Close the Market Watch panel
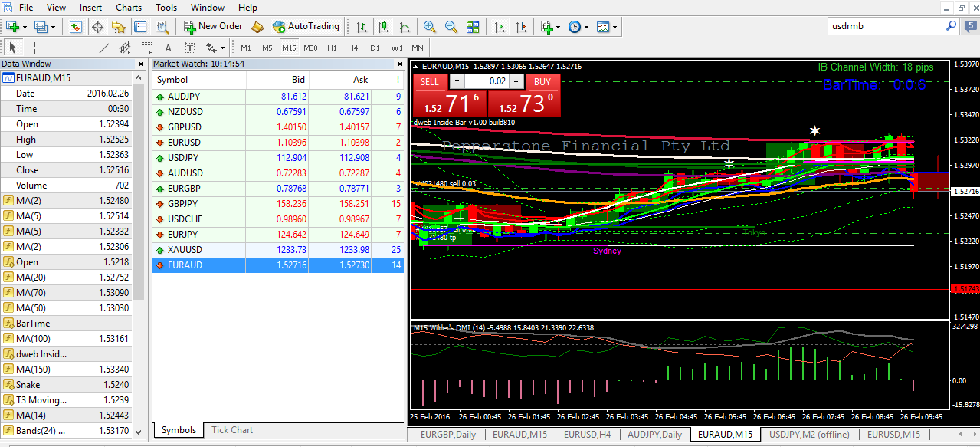980x447 pixels. tap(399, 64)
